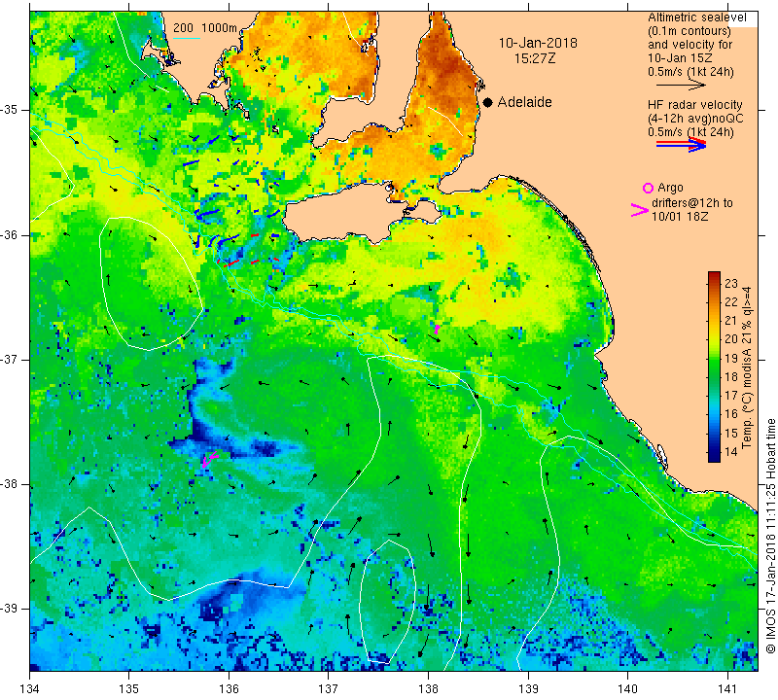Click the magenta Argo marker near 138E 36.8S
Image resolution: width=778 pixels, height=700 pixels.
click(437, 329)
